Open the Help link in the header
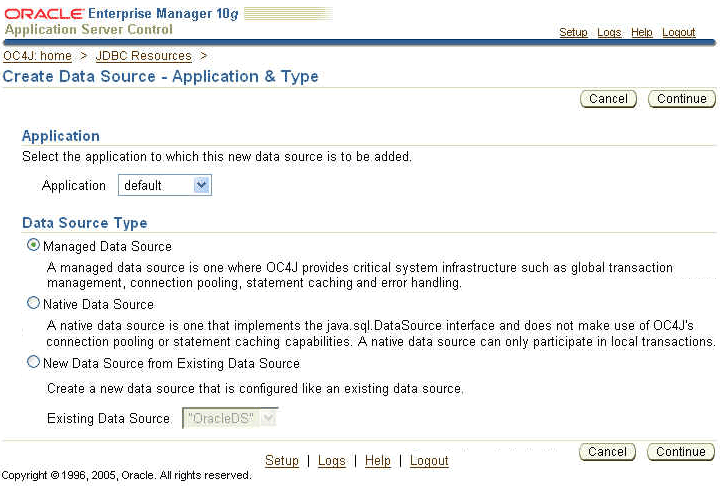Image resolution: width=720 pixels, height=490 pixels. [641, 33]
